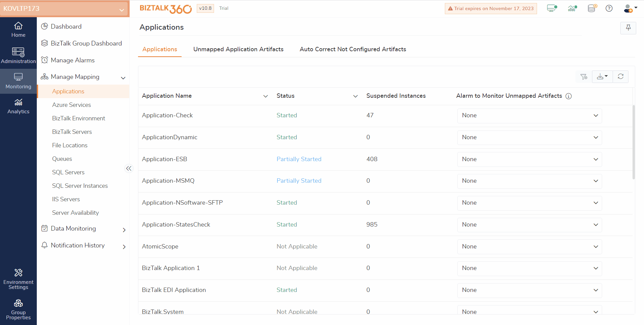Click Started status of Application-Check
Image resolution: width=644 pixels, height=325 pixels.
(287, 115)
